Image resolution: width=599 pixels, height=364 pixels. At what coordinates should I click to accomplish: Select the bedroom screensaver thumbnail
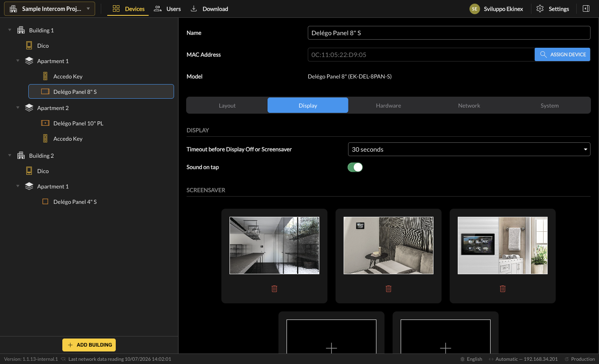(389, 245)
